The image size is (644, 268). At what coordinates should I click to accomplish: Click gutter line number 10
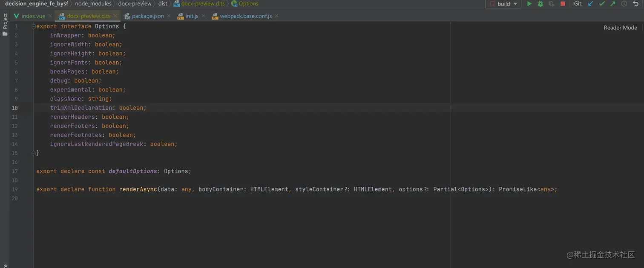click(x=15, y=108)
